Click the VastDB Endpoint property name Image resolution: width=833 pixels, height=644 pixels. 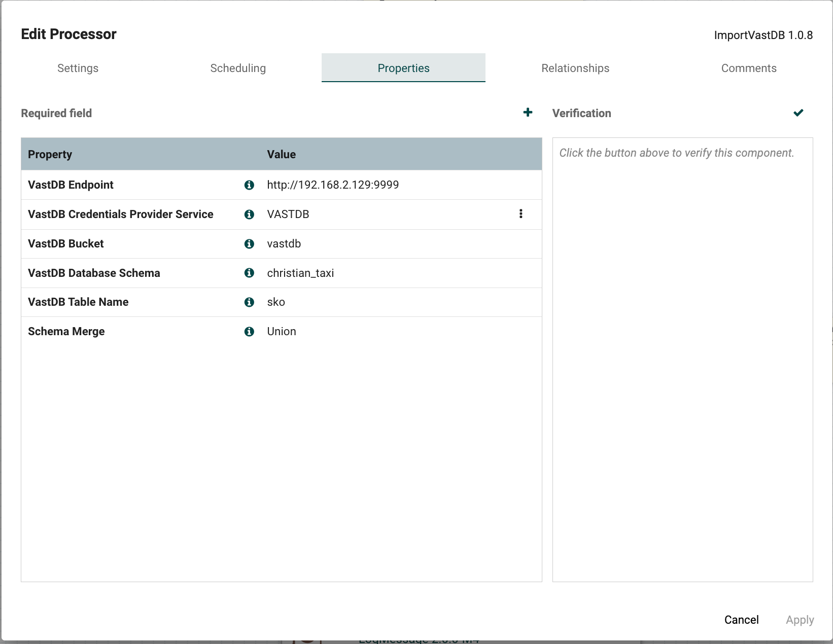click(71, 185)
